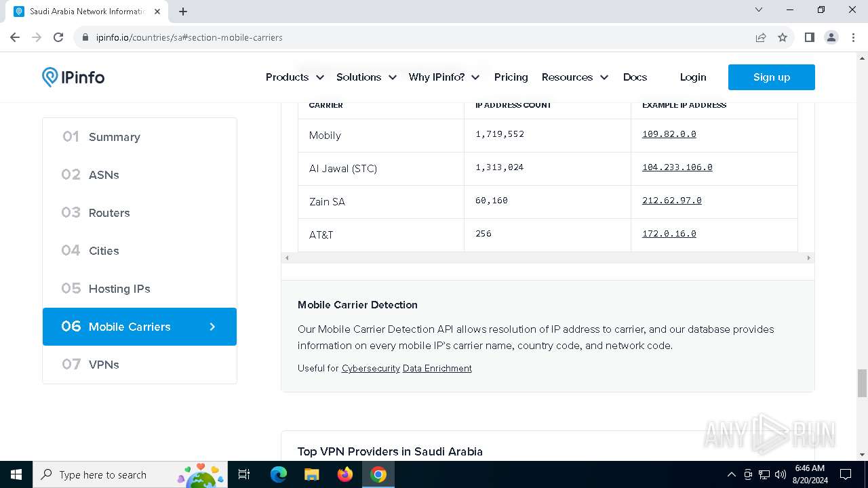Open example IP 172.0.16.0
The height and width of the screenshot is (488, 868).
[x=669, y=234]
